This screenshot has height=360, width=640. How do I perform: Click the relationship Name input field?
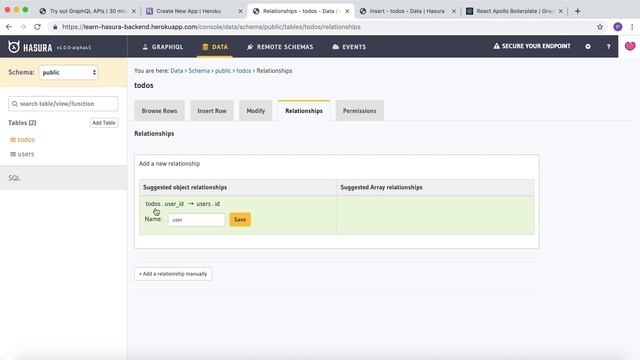[196, 220]
